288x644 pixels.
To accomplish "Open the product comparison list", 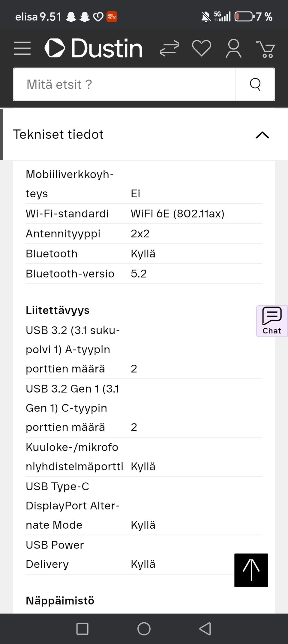I will pyautogui.click(x=169, y=48).
